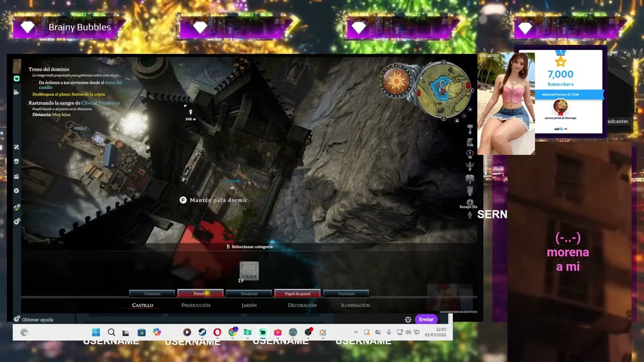This screenshot has width=644, height=362.
Task: Open Chrome from the taskbar
Action: [x=232, y=332]
